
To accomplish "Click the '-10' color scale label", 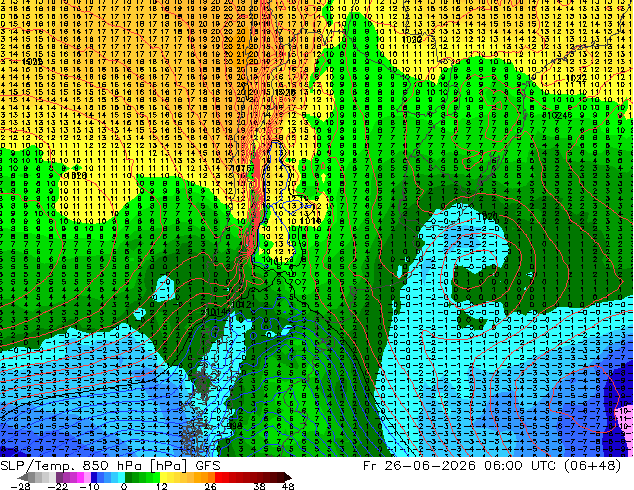I will pyautogui.click(x=89, y=486).
